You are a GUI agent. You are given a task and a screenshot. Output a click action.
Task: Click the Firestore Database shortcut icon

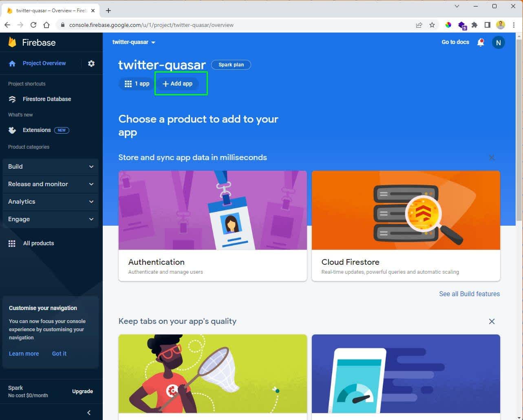tap(12, 99)
